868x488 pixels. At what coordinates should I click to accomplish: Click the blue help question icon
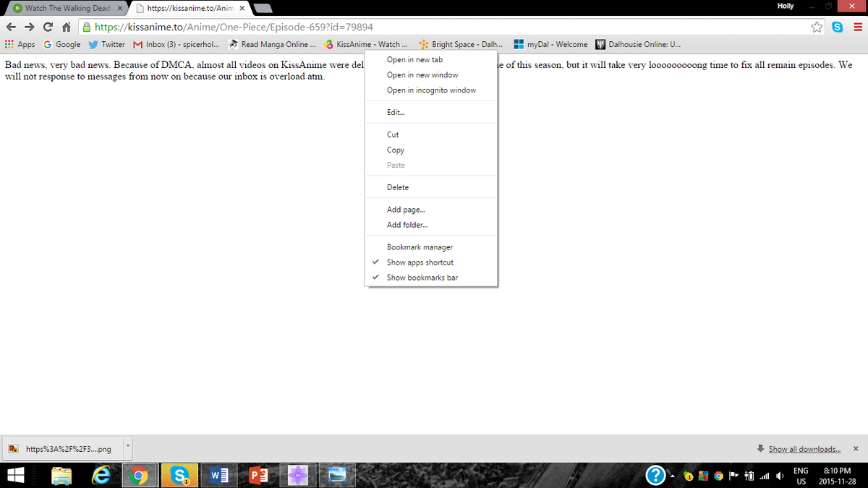655,476
